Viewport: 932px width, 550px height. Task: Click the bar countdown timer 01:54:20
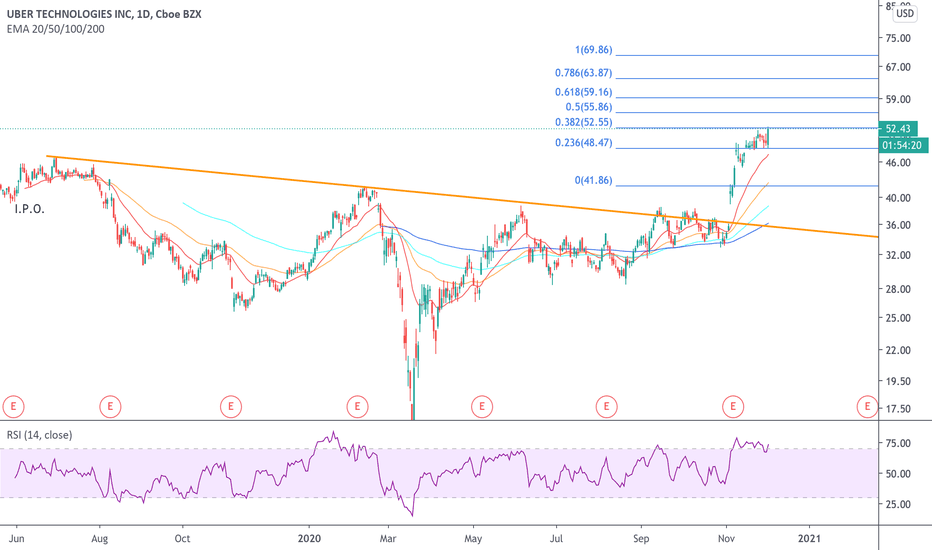point(902,145)
